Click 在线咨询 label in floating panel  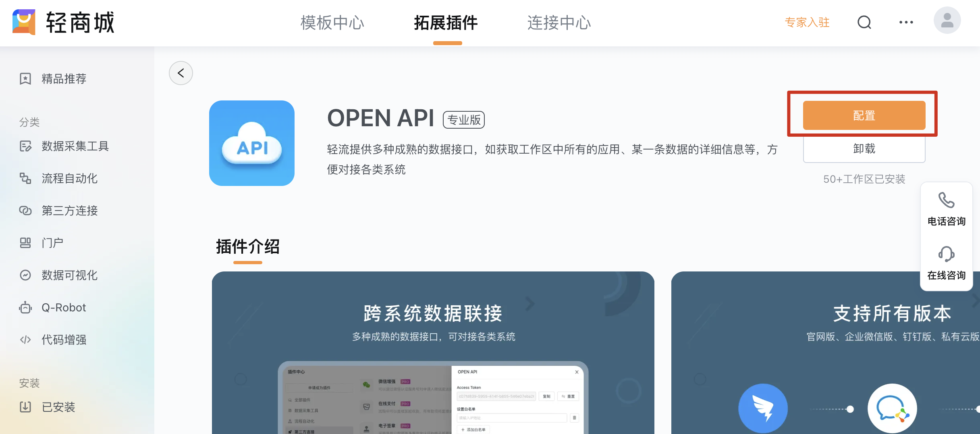coord(947,275)
